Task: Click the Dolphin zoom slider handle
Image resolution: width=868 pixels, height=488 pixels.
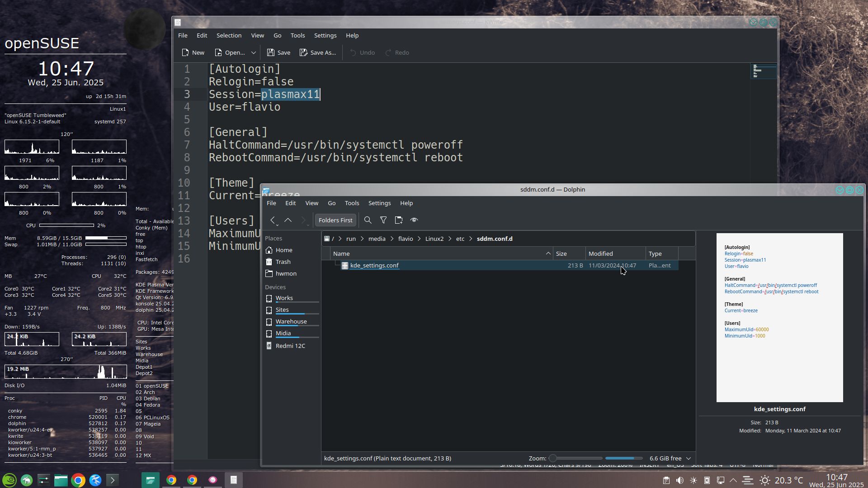Action: point(552,458)
